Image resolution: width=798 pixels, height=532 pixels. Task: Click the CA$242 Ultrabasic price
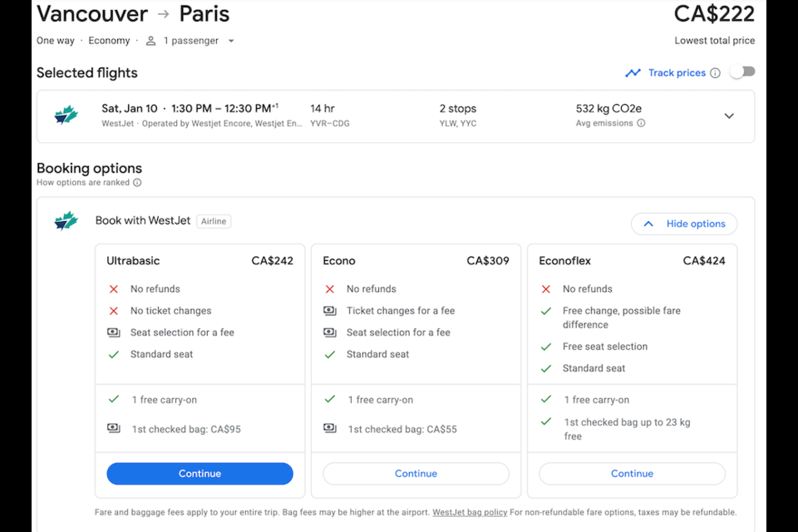click(x=273, y=261)
